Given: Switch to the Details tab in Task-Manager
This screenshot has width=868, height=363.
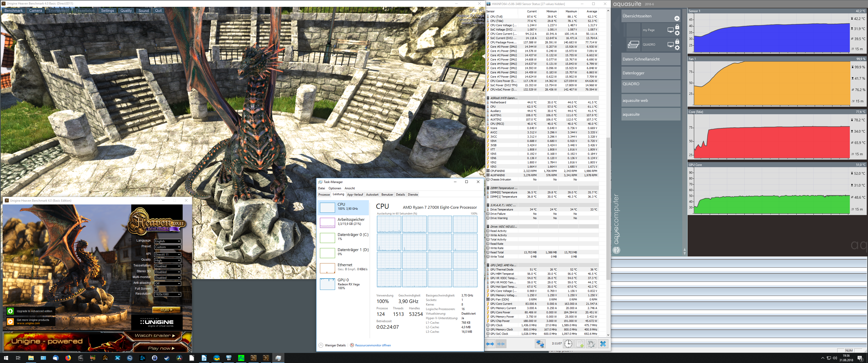Looking at the screenshot, I should (x=400, y=195).
